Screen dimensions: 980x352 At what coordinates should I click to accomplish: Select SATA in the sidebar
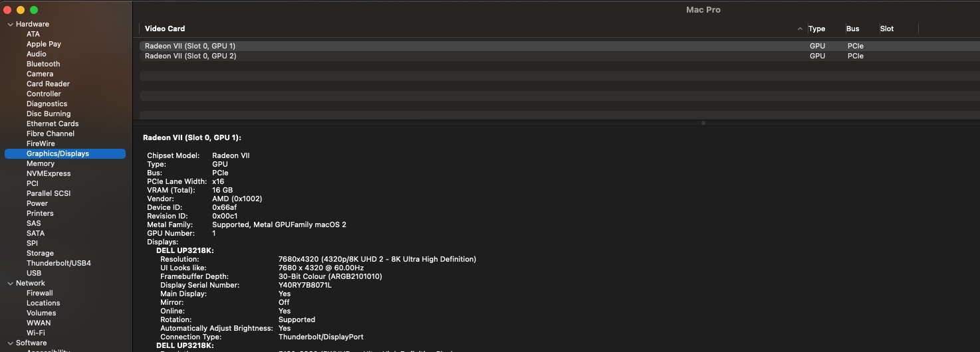tap(36, 233)
